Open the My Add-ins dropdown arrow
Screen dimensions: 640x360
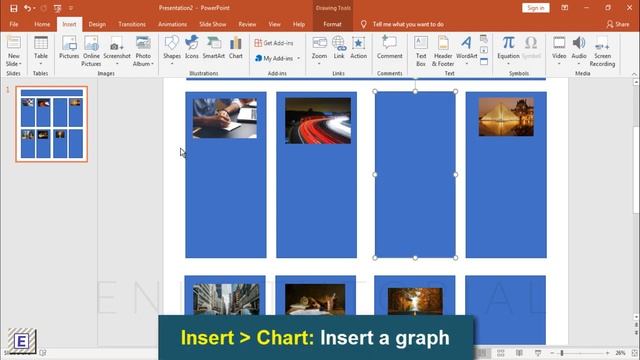point(298,58)
